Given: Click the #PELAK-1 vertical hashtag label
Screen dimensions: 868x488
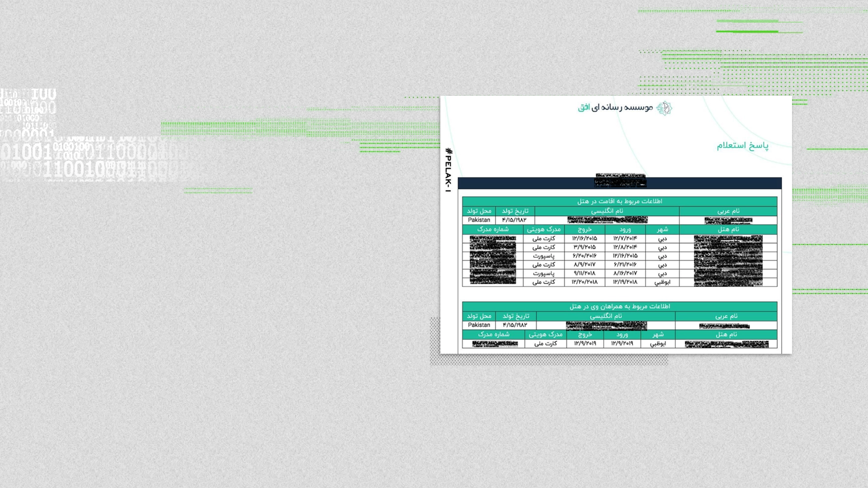Looking at the screenshot, I should click(448, 170).
